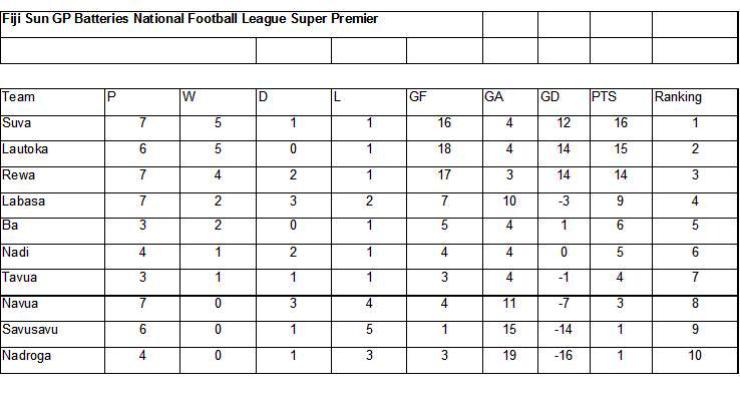This screenshot has width=740, height=400.
Task: Select the Nadroga team cell
Action: click(x=52, y=360)
